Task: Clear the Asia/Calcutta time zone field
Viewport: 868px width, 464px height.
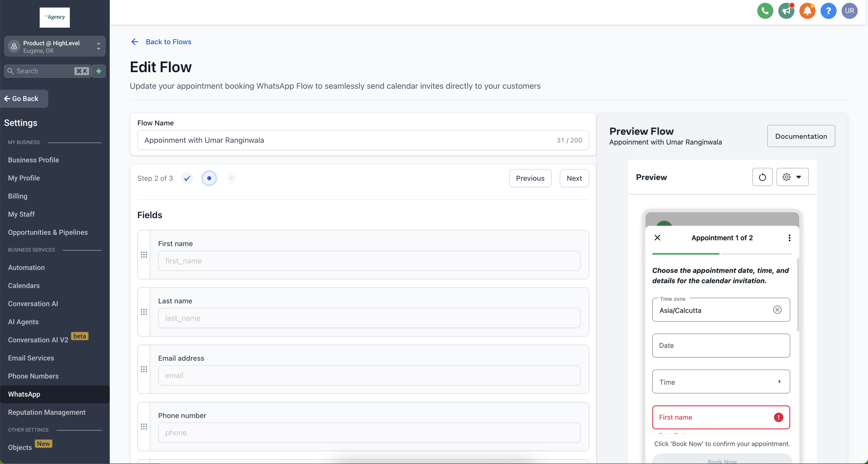Action: point(777,310)
